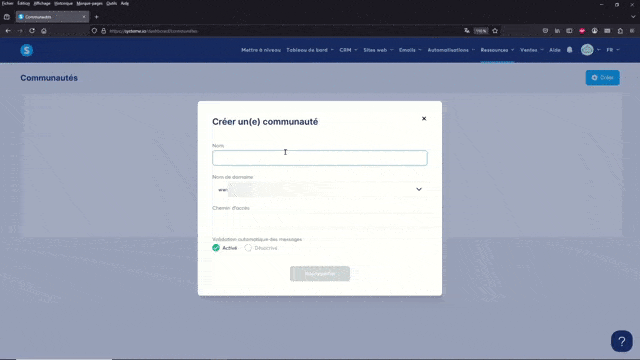Viewport: 640px width, 360px height.
Task: Expand the Sites web menu
Action: coord(378,50)
